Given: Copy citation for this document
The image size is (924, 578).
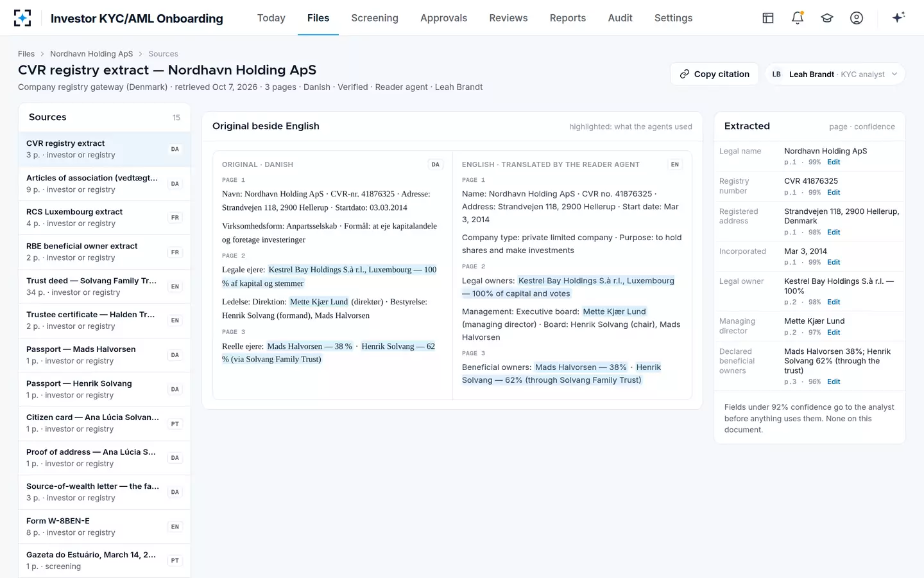Looking at the screenshot, I should [714, 74].
